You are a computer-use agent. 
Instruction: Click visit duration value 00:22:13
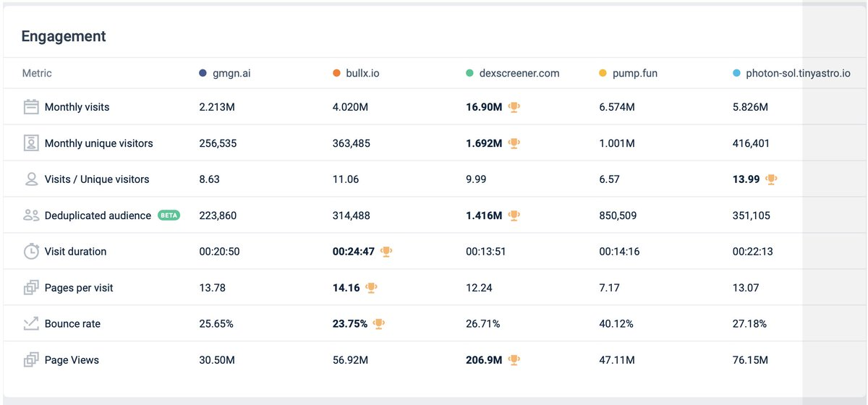[753, 252]
